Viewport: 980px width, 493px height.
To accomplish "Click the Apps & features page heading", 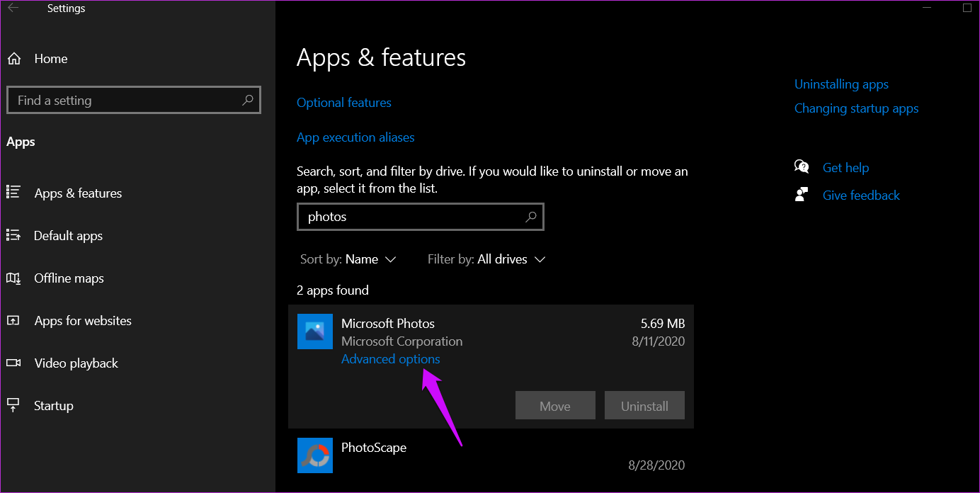I will [381, 57].
